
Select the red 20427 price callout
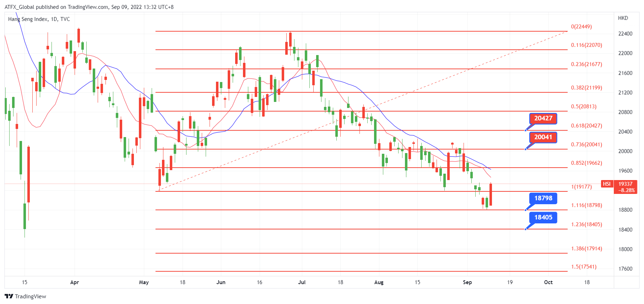pyautogui.click(x=543, y=118)
